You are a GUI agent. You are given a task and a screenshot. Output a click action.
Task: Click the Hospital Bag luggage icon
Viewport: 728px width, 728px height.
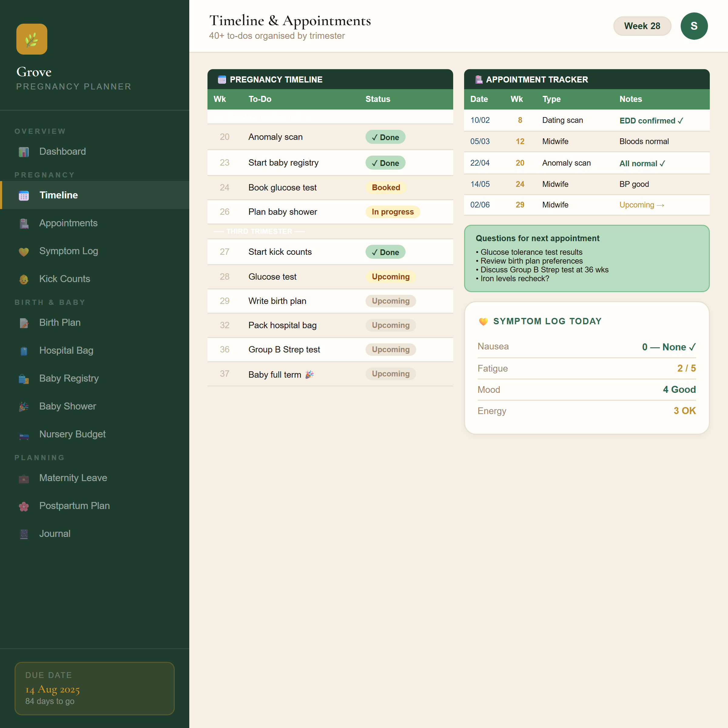coord(24,351)
